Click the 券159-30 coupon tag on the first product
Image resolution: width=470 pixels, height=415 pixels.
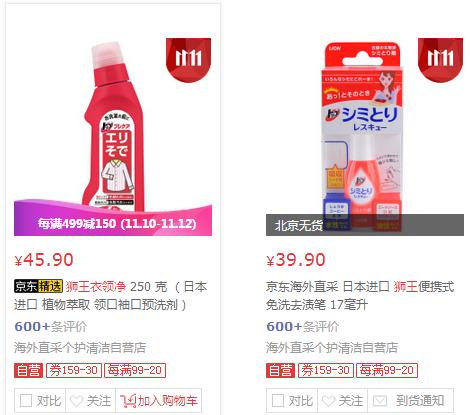pyautogui.click(x=74, y=370)
